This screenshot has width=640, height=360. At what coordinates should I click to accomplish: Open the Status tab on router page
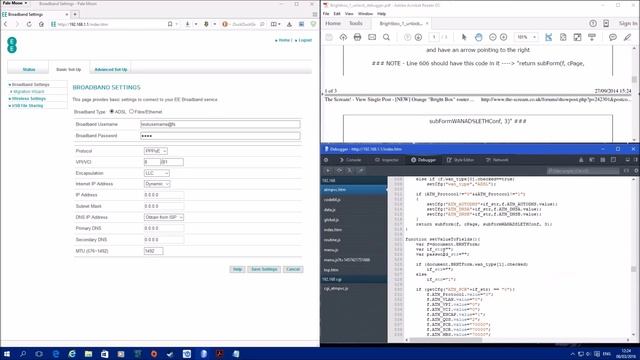coord(29,69)
